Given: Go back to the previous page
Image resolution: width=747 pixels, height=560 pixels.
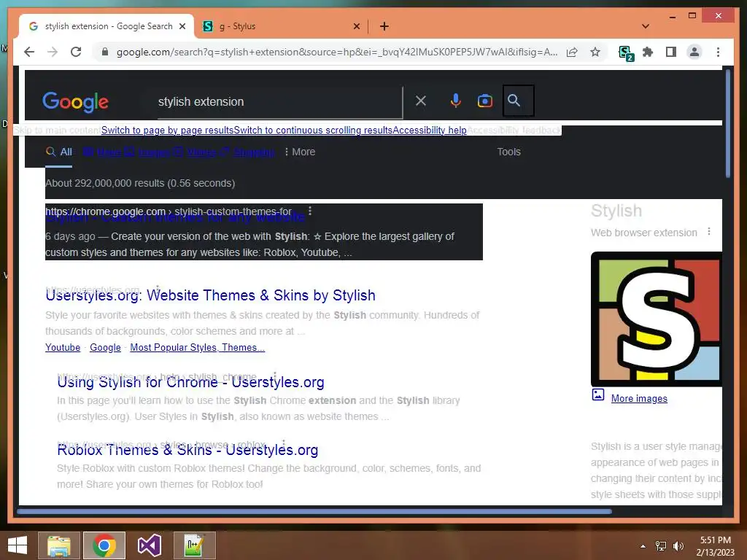Looking at the screenshot, I should (29, 52).
